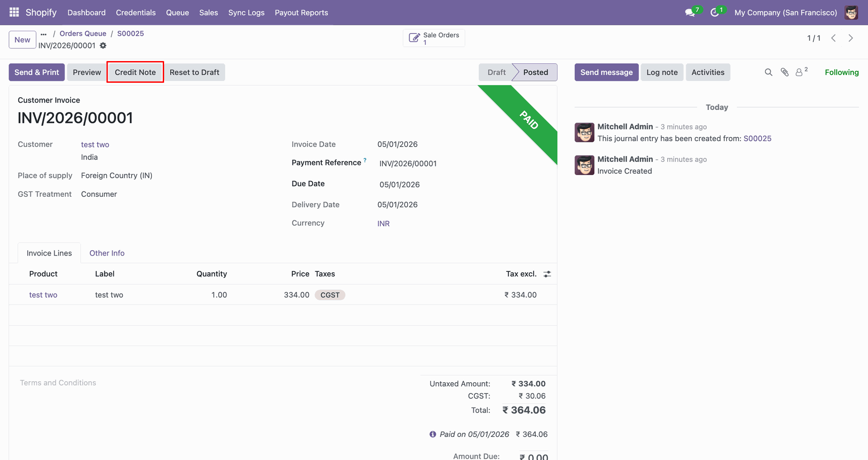The height and width of the screenshot is (460, 868).
Task: Click Payment Reference help question mark
Action: pos(365,160)
